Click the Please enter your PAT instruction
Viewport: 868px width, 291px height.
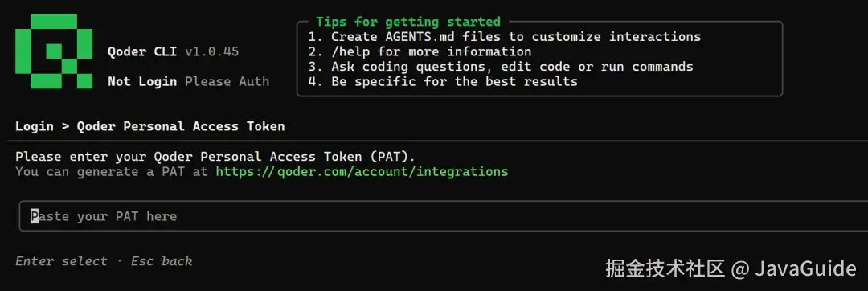tap(215, 157)
